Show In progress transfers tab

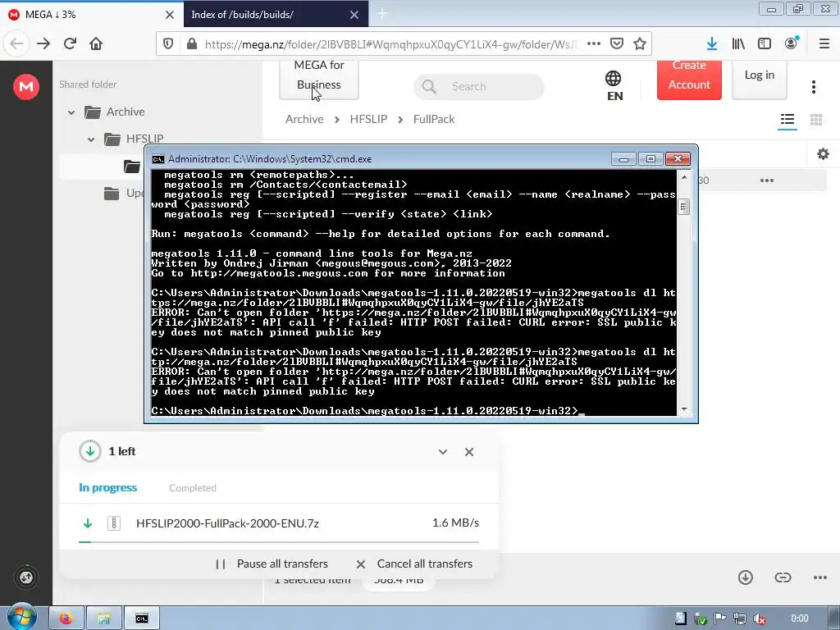coord(107,487)
